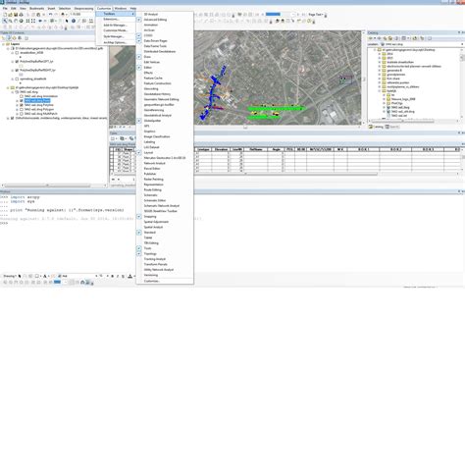Toggle the dwg Polyline layer checkbox
The width and height of the screenshot is (465, 476).
22,105
